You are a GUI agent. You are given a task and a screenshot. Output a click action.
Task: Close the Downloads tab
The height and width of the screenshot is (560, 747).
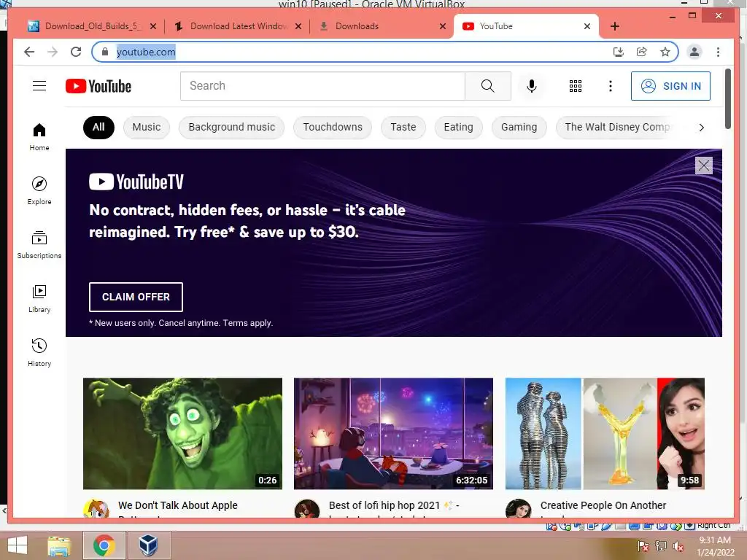(443, 26)
